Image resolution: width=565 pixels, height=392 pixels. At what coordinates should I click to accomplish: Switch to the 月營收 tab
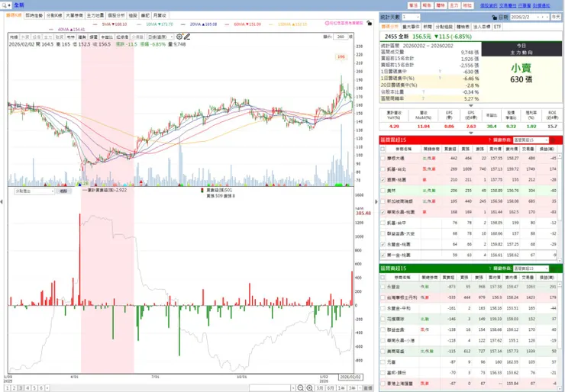(x=160, y=15)
